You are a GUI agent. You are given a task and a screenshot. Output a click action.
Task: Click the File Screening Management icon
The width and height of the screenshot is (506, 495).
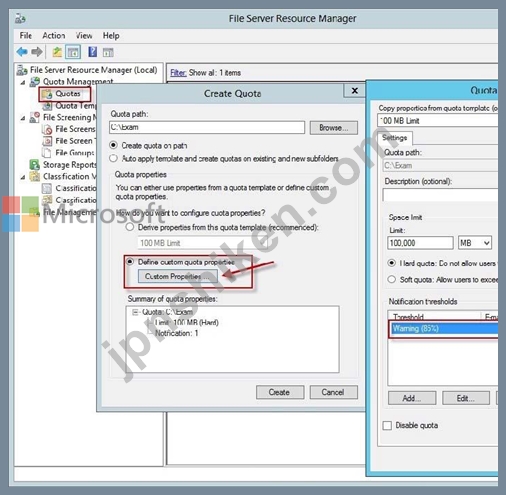click(x=35, y=117)
